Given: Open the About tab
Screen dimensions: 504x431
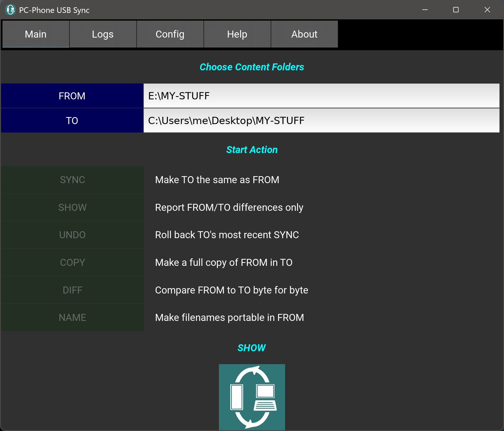Looking at the screenshot, I should click(x=304, y=34).
